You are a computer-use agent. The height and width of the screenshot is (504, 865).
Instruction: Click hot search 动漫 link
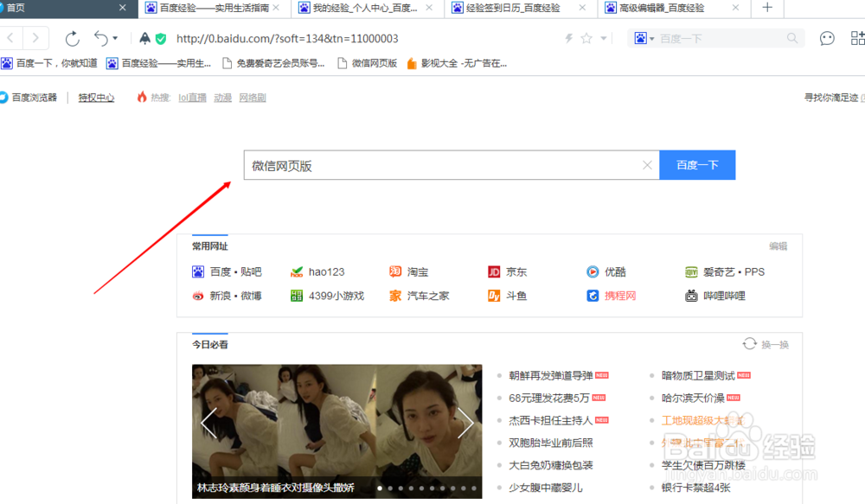pyautogui.click(x=223, y=98)
